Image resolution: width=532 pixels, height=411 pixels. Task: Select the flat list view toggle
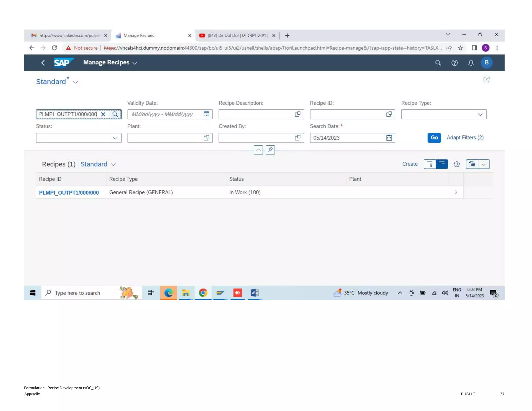tap(442, 164)
